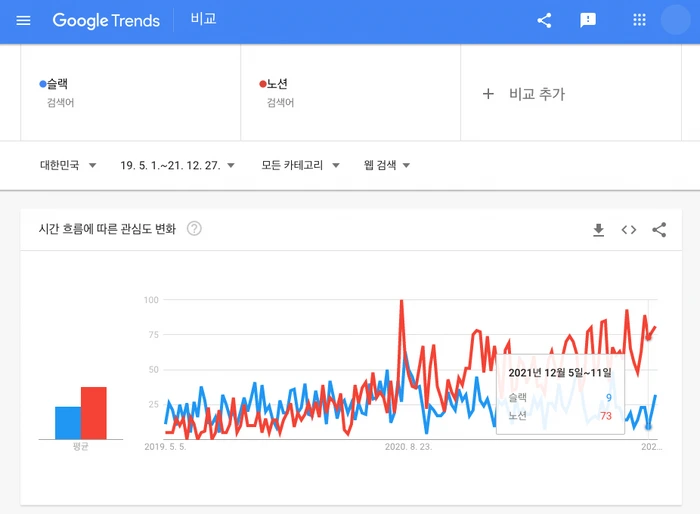The image size is (700, 514).
Task: Open the help question mark icon
Action: click(195, 229)
